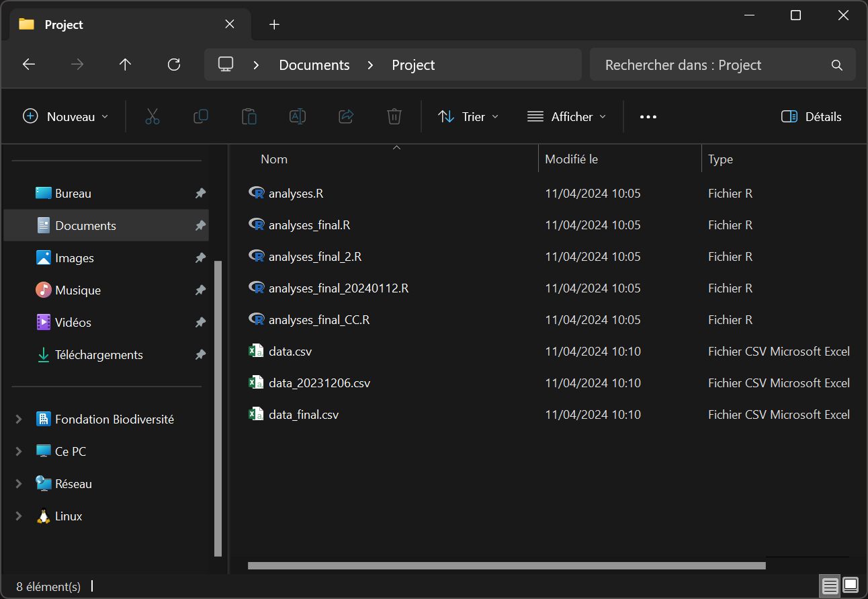Switch to details list view in status bar
This screenshot has height=599, width=868.
pyautogui.click(x=830, y=585)
